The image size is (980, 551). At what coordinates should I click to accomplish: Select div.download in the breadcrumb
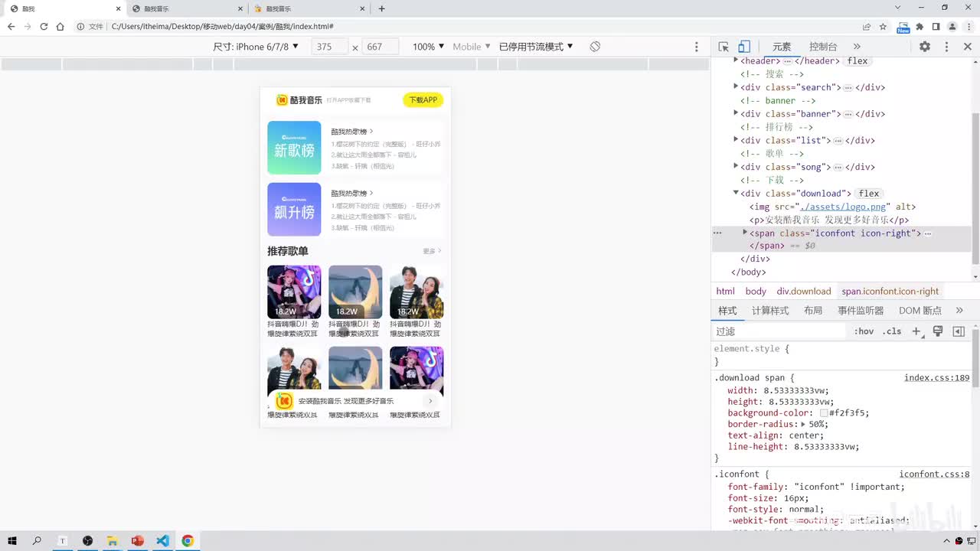click(x=804, y=292)
